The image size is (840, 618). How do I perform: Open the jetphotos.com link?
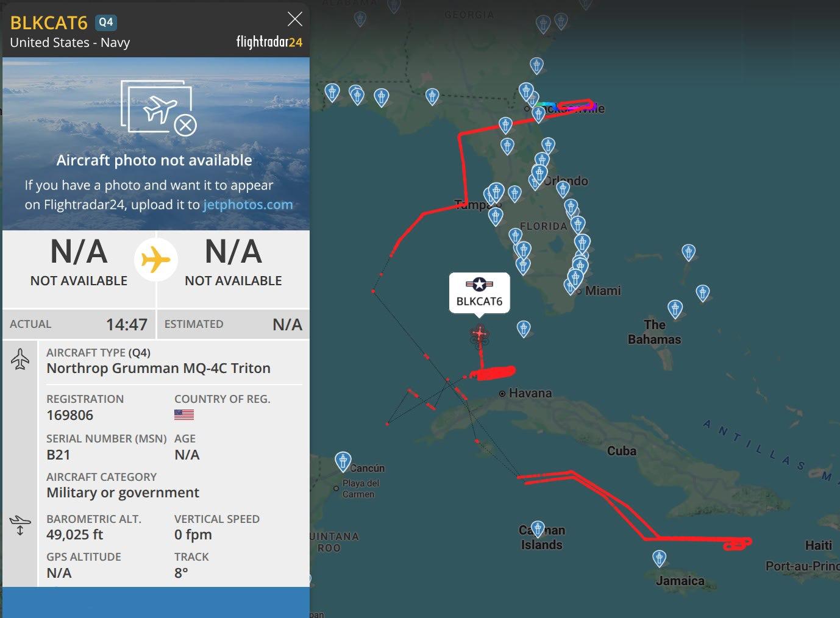coord(247,205)
